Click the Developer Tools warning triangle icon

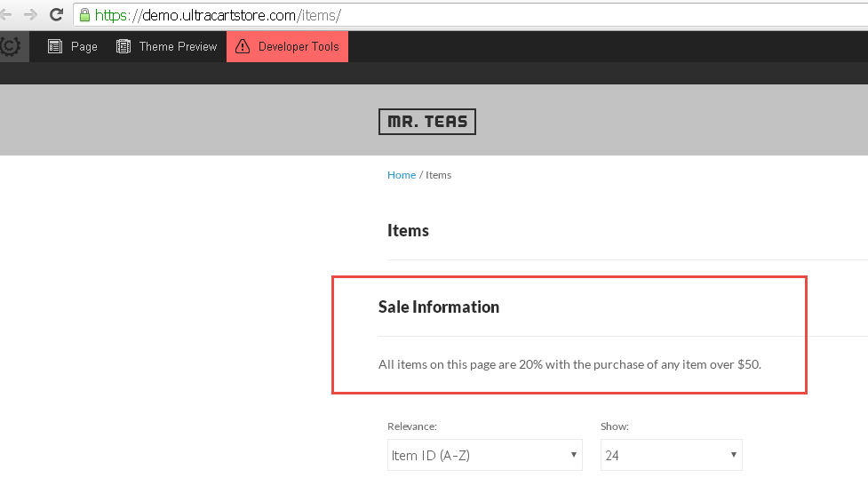pos(243,46)
